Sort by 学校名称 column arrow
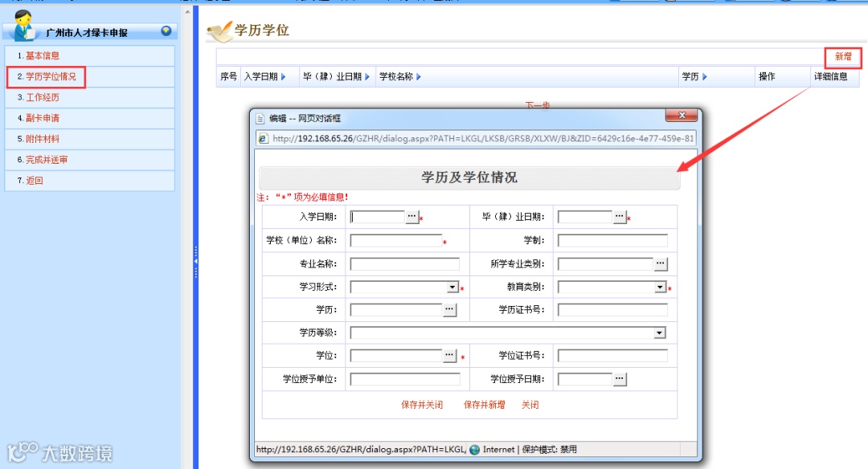868x469 pixels. pyautogui.click(x=419, y=77)
